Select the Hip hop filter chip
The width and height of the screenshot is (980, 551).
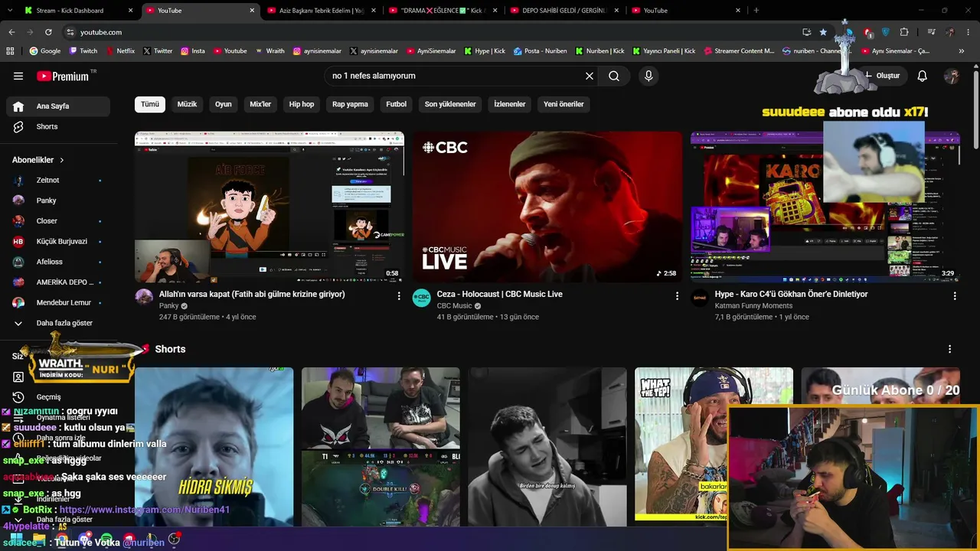pos(302,104)
